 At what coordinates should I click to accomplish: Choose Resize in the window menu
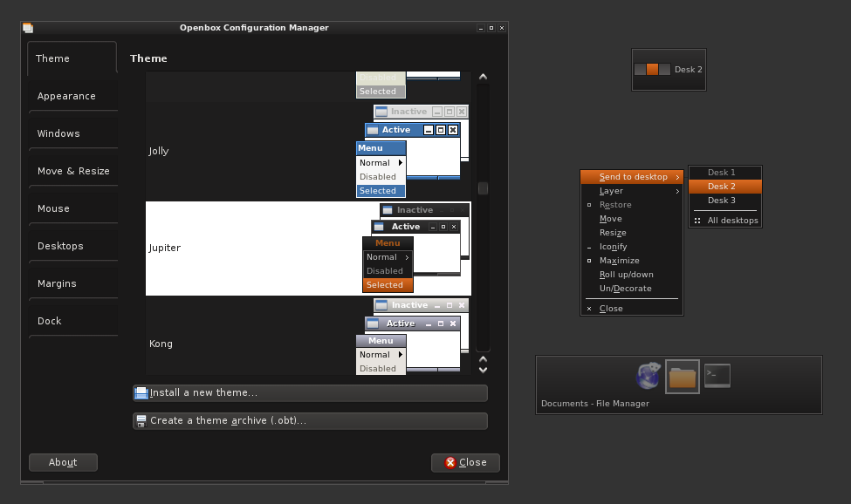click(x=632, y=233)
